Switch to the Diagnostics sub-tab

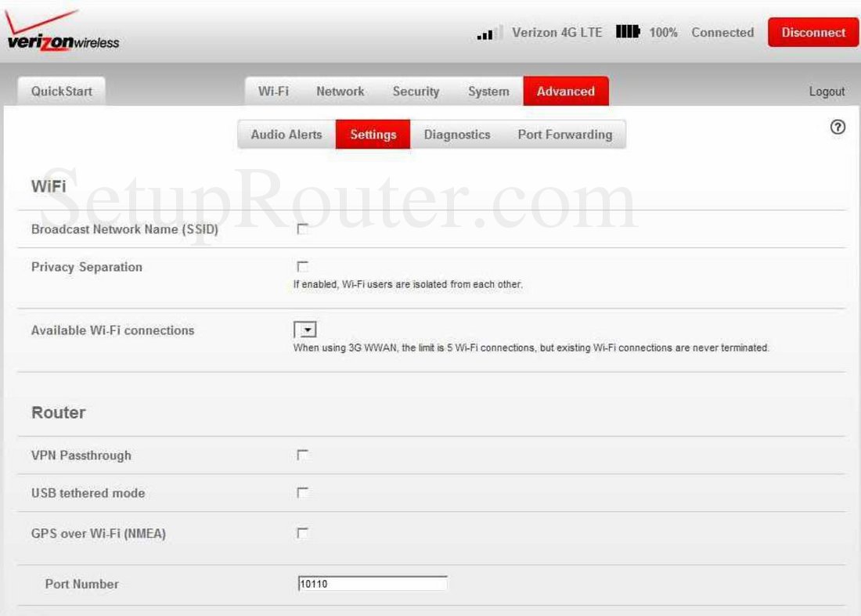457,135
